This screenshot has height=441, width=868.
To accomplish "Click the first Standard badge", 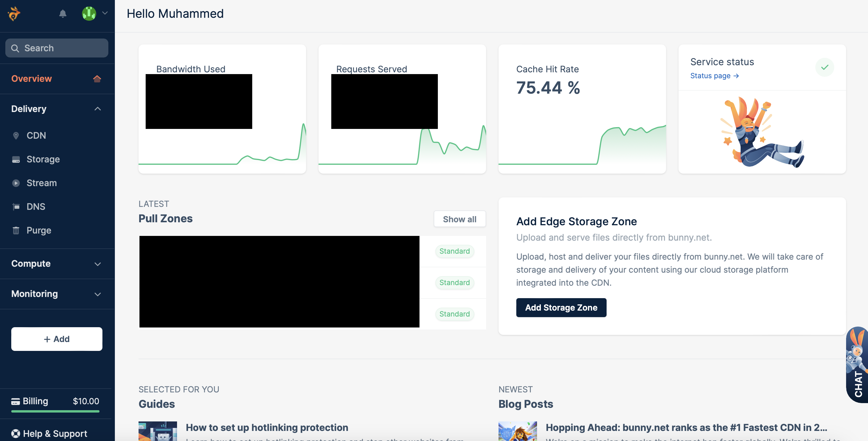I will pyautogui.click(x=454, y=251).
